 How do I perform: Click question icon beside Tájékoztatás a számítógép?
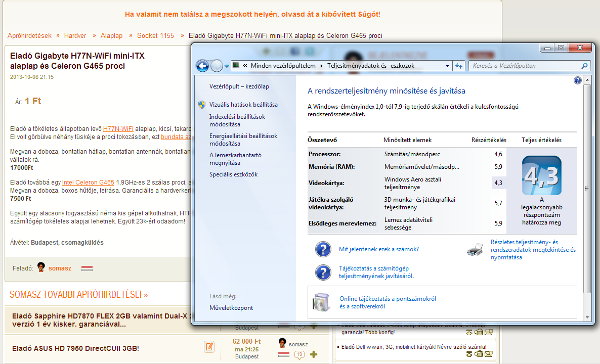[323, 272]
